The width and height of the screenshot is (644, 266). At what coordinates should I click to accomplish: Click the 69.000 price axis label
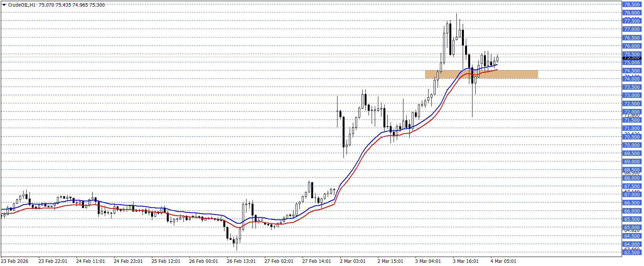pyautogui.click(x=632, y=162)
